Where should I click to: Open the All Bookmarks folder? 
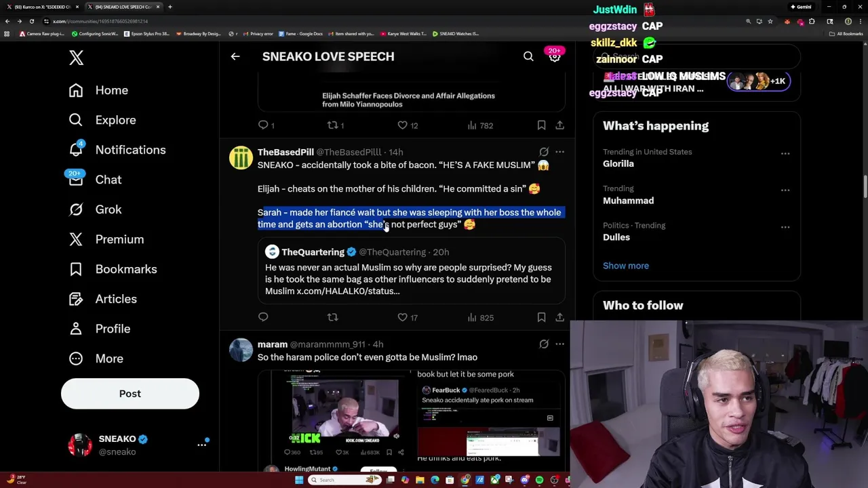[847, 33]
